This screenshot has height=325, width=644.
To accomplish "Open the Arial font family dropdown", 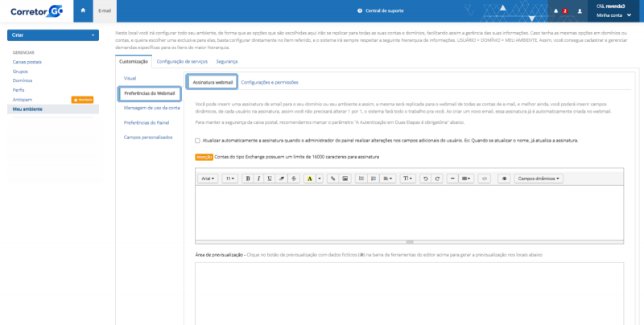I will 208,179.
